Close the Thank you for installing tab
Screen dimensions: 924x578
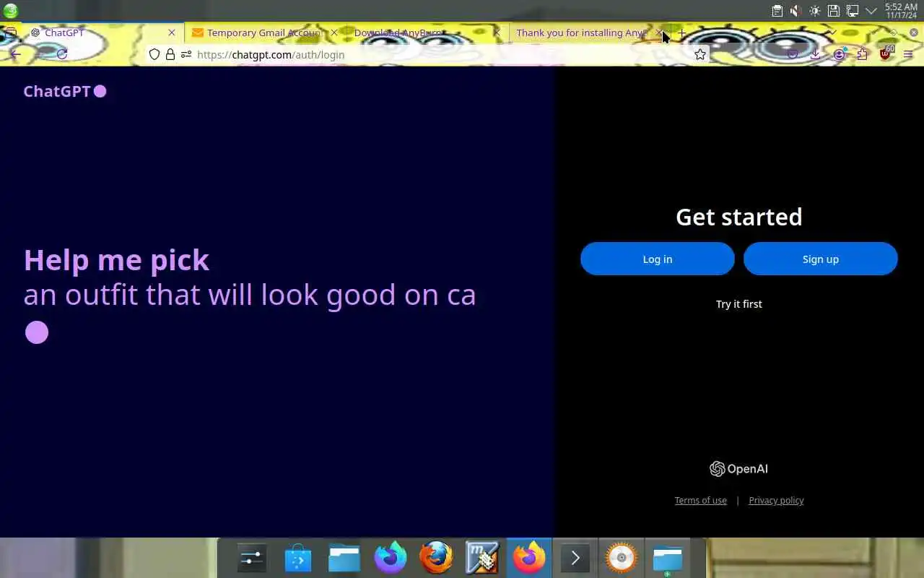pyautogui.click(x=659, y=33)
